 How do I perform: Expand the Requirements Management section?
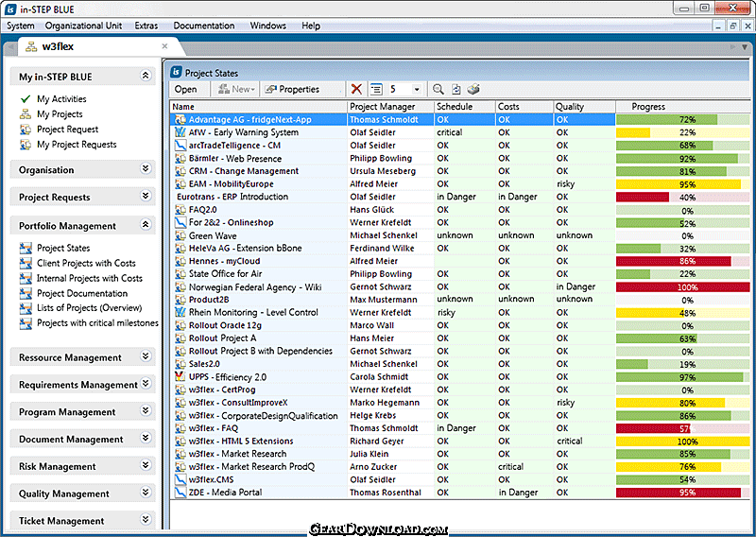pyautogui.click(x=146, y=384)
